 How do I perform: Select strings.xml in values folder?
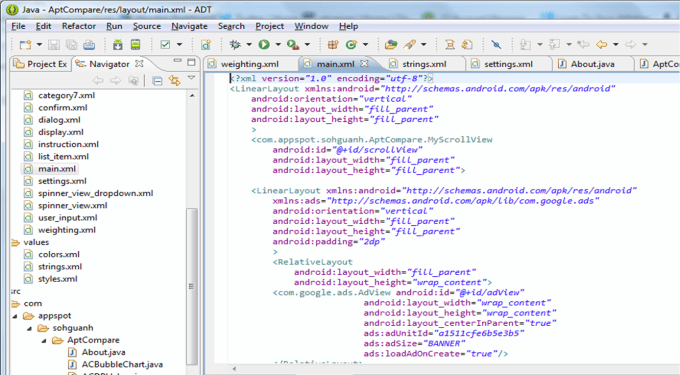point(60,267)
